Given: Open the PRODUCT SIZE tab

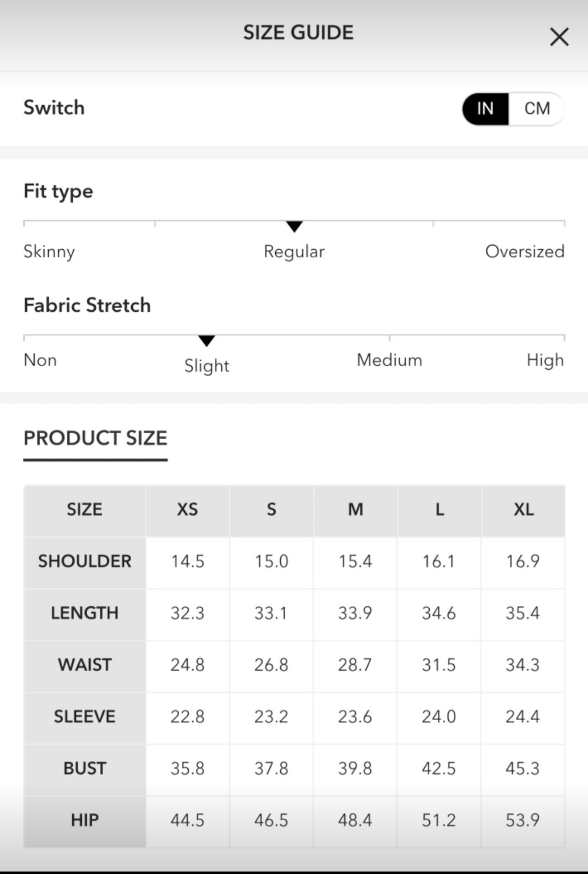Looking at the screenshot, I should pyautogui.click(x=96, y=438).
